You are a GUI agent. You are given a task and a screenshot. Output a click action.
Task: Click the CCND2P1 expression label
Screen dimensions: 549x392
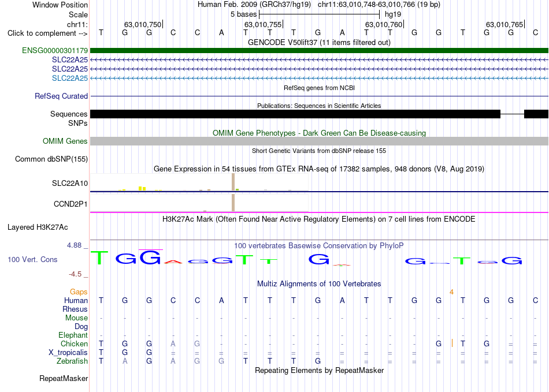coord(71,204)
